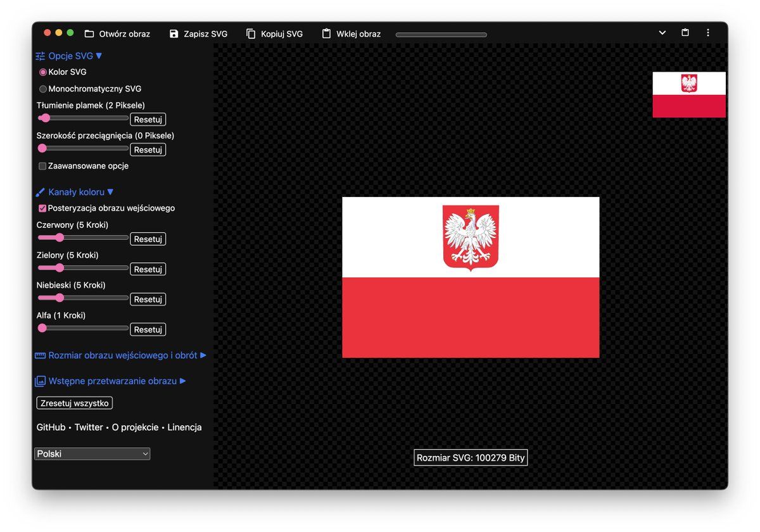Click the large Polish flag SVG preview
The image size is (760, 532).
click(471, 277)
